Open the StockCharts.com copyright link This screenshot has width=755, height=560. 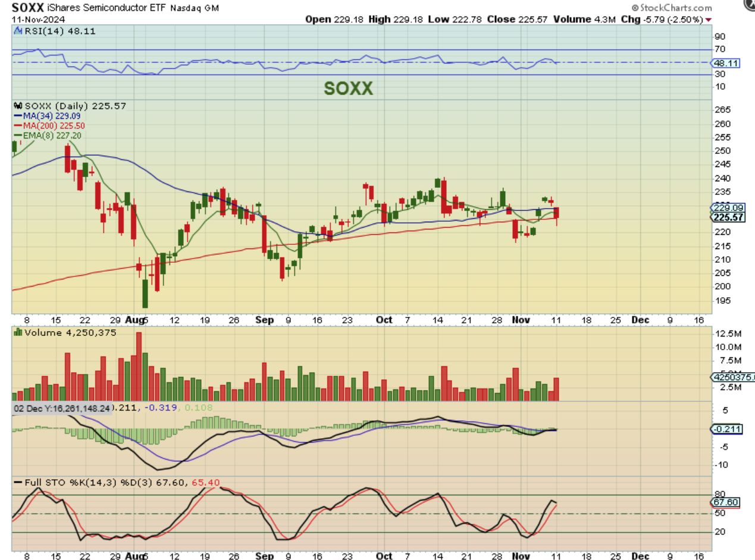(x=672, y=8)
